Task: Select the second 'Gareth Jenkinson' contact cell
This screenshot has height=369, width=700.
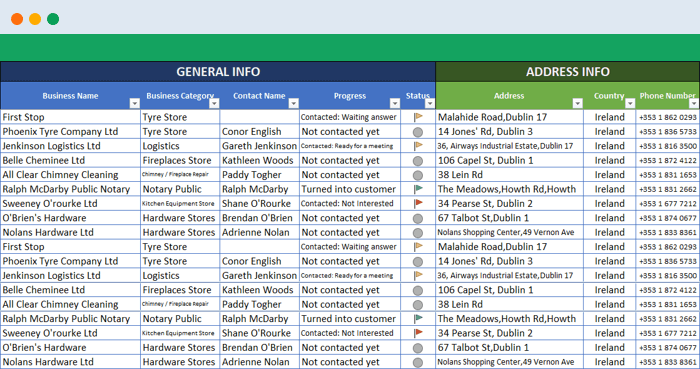Action: 259,276
